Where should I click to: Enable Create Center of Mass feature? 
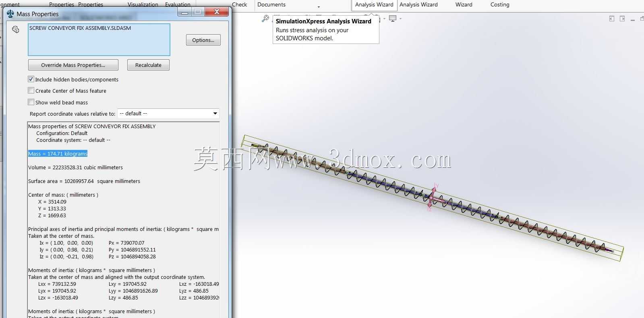(31, 91)
